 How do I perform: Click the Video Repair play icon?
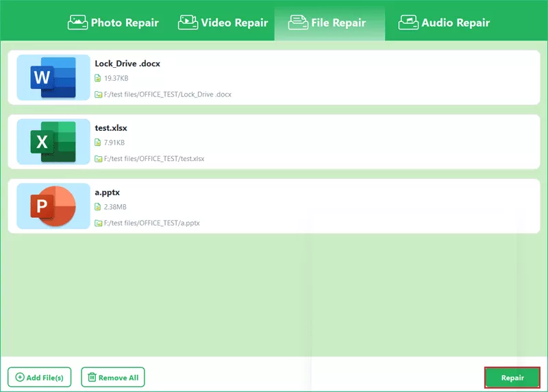coord(188,23)
